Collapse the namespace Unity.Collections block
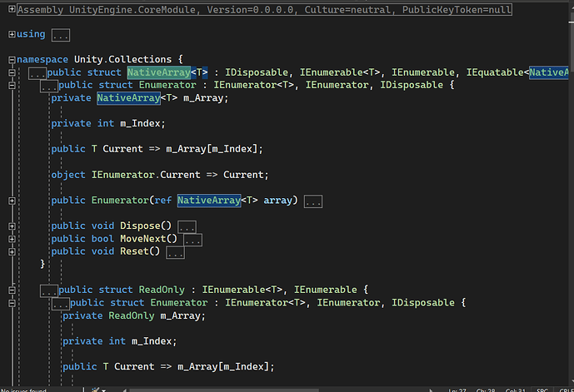 pyautogui.click(x=12, y=60)
